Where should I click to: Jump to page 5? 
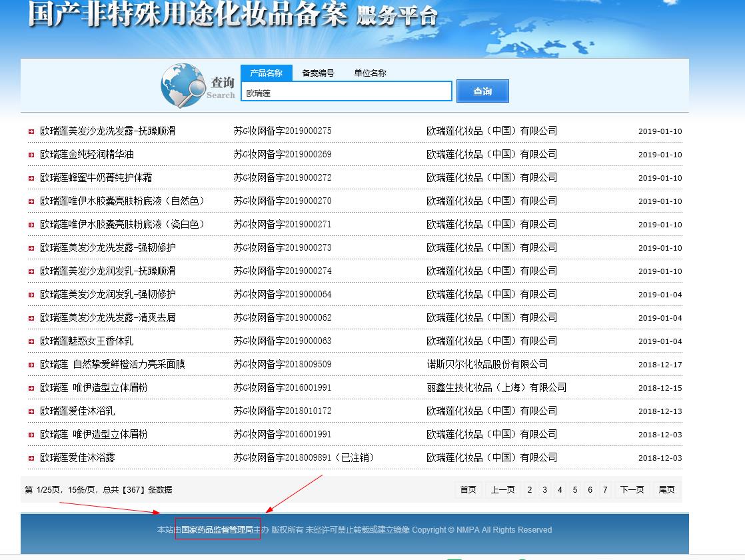tap(575, 489)
